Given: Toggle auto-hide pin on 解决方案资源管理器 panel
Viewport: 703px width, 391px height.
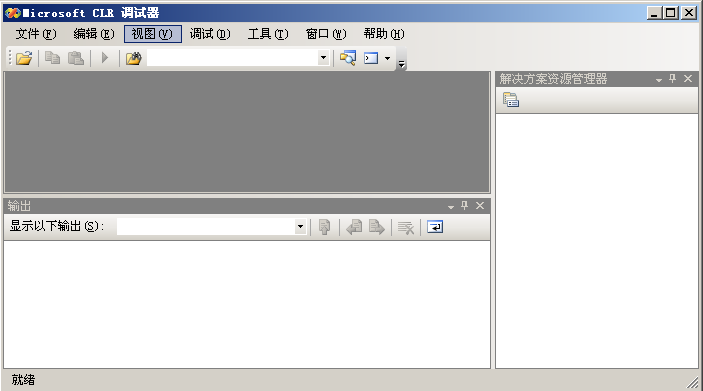Looking at the screenshot, I should [x=673, y=78].
